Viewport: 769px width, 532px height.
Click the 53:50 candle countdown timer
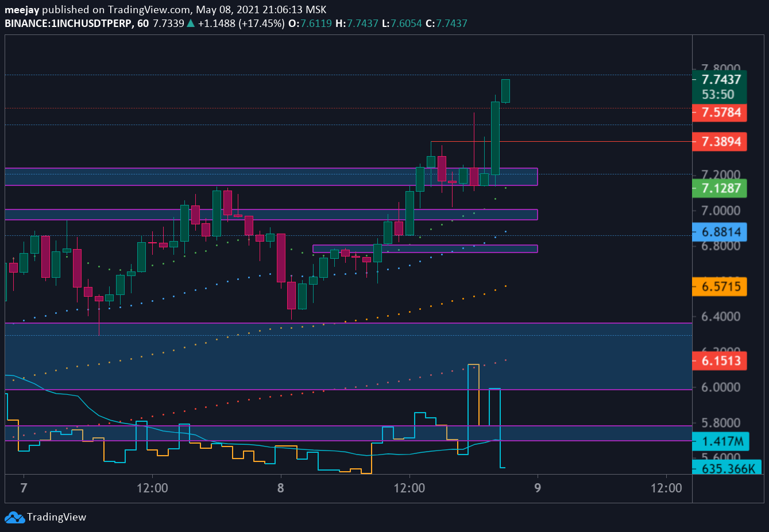tap(718, 95)
